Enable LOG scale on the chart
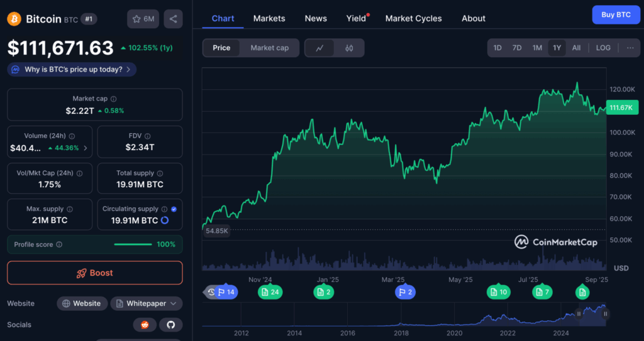Screen dimensions: 644x341 (x=603, y=48)
